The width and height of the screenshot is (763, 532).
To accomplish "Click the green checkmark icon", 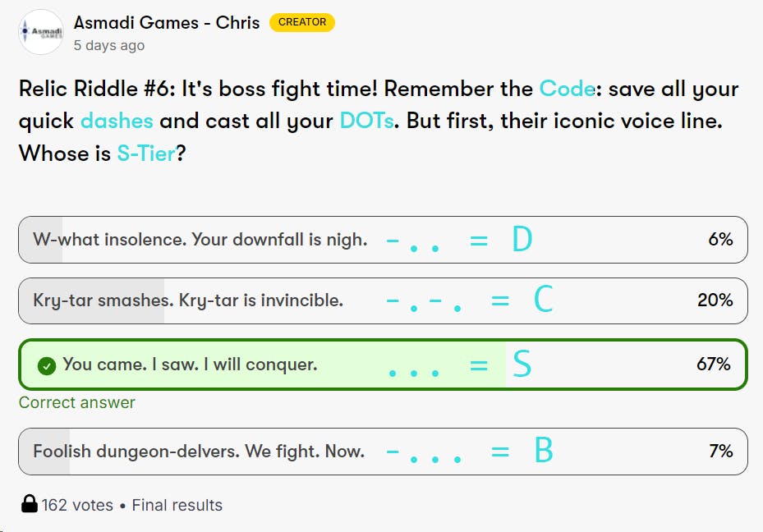I will pos(47,365).
